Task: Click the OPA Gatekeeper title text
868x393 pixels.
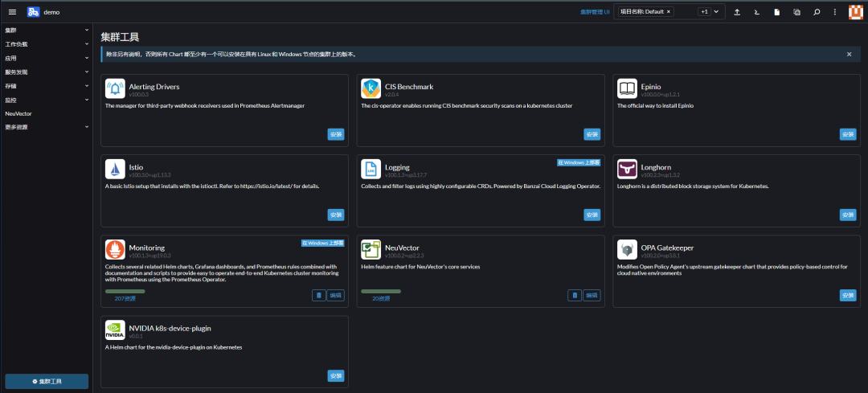Action: pos(668,248)
